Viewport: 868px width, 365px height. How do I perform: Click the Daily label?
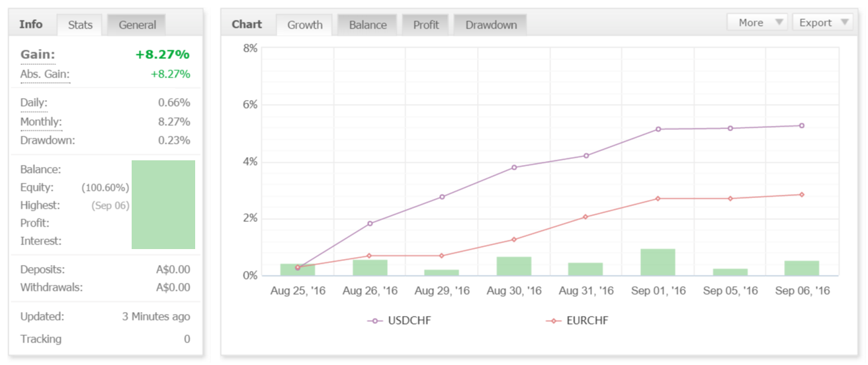[34, 103]
